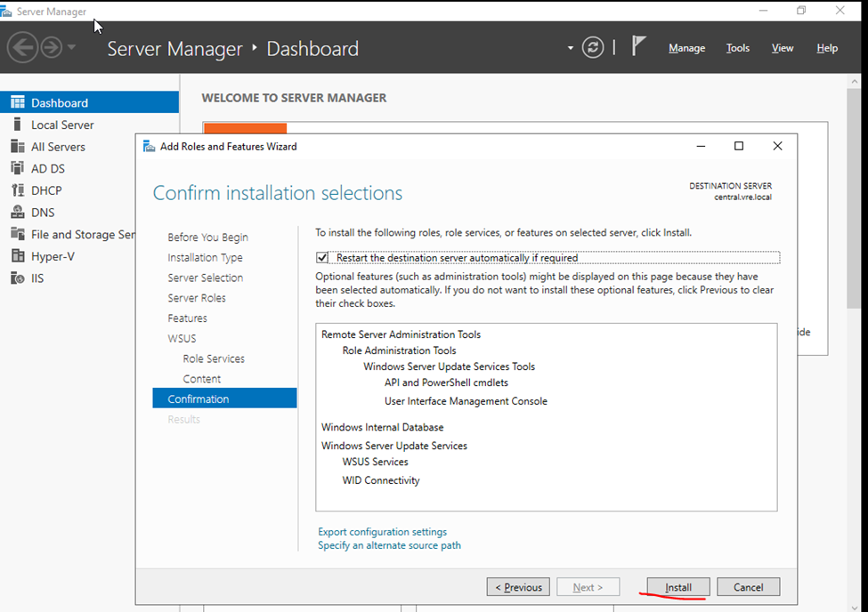Click the refresh icon in header
The image size is (868, 612).
(x=593, y=48)
